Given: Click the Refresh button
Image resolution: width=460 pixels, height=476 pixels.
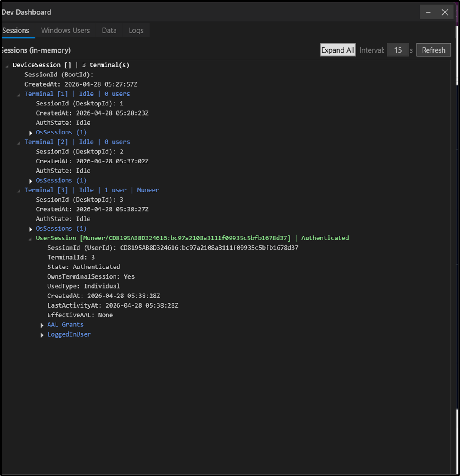Looking at the screenshot, I should click(434, 50).
